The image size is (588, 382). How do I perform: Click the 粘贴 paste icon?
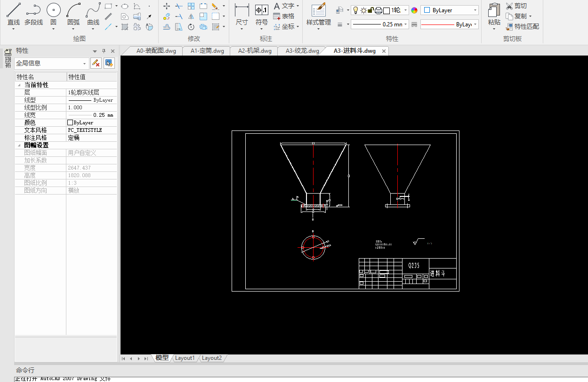pyautogui.click(x=494, y=14)
